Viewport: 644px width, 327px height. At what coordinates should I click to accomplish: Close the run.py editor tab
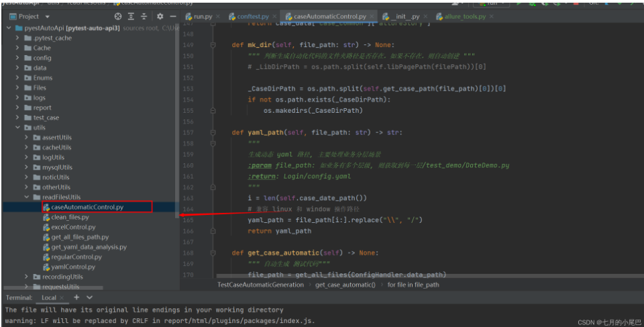[x=218, y=17]
